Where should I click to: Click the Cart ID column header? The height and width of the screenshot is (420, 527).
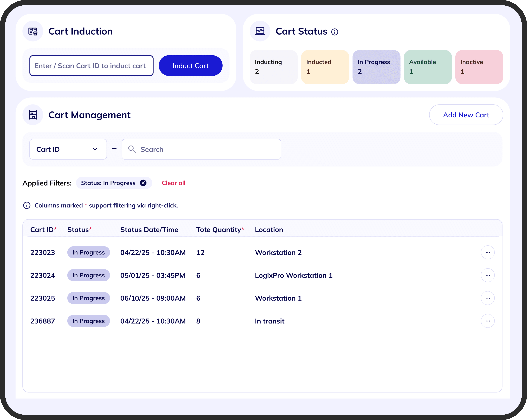[x=44, y=230]
